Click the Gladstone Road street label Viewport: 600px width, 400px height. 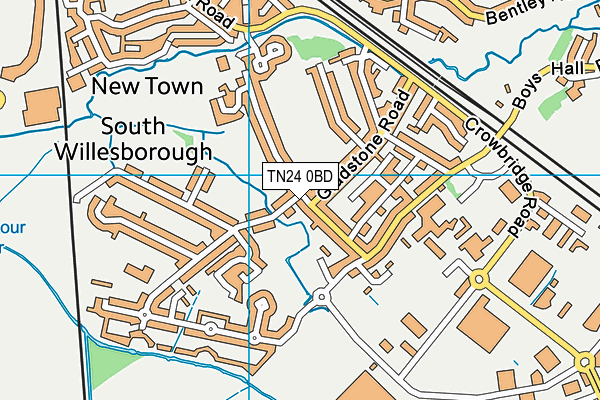[368, 138]
